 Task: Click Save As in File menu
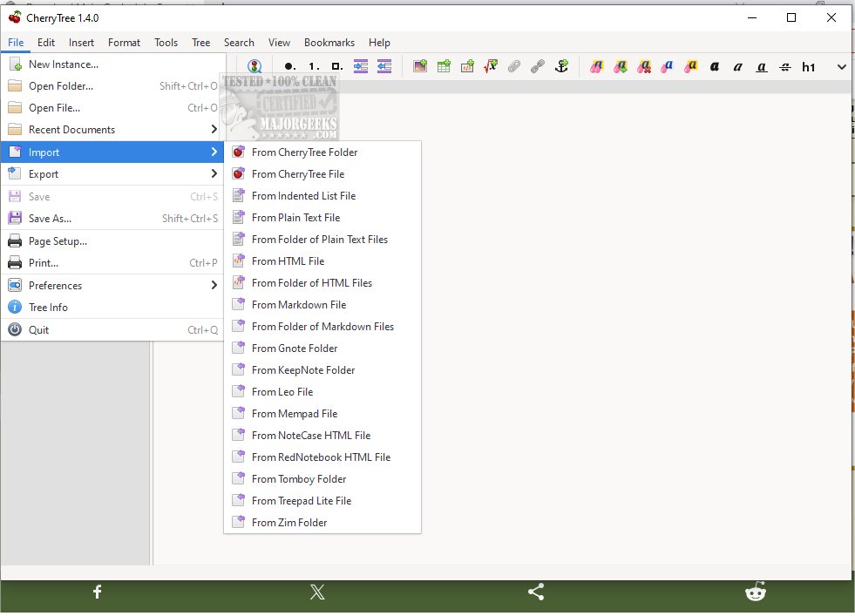(50, 219)
